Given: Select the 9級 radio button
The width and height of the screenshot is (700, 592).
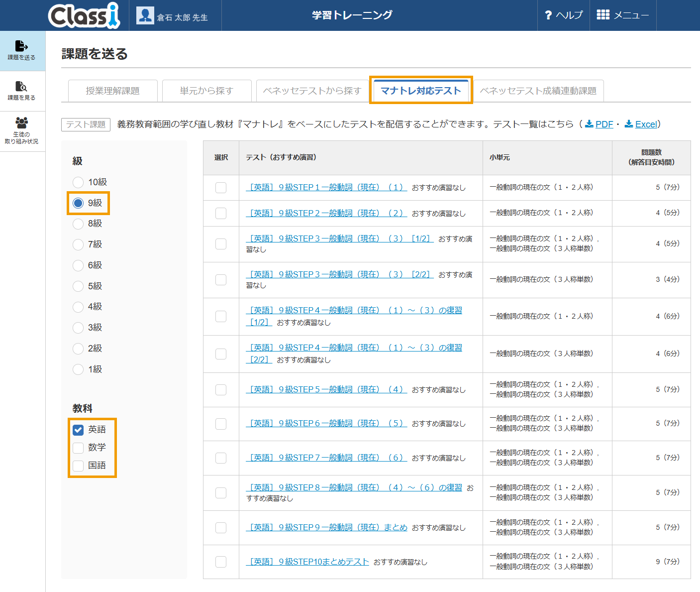Looking at the screenshot, I should [x=78, y=203].
